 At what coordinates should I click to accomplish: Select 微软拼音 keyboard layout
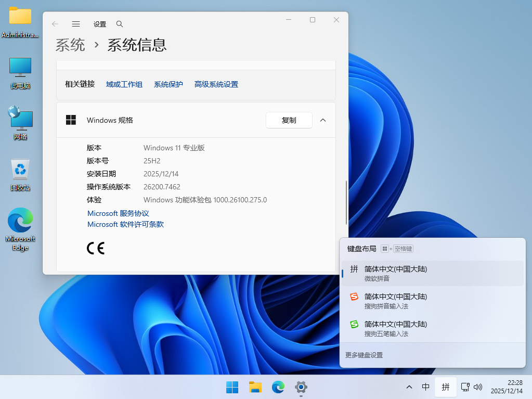point(433,274)
